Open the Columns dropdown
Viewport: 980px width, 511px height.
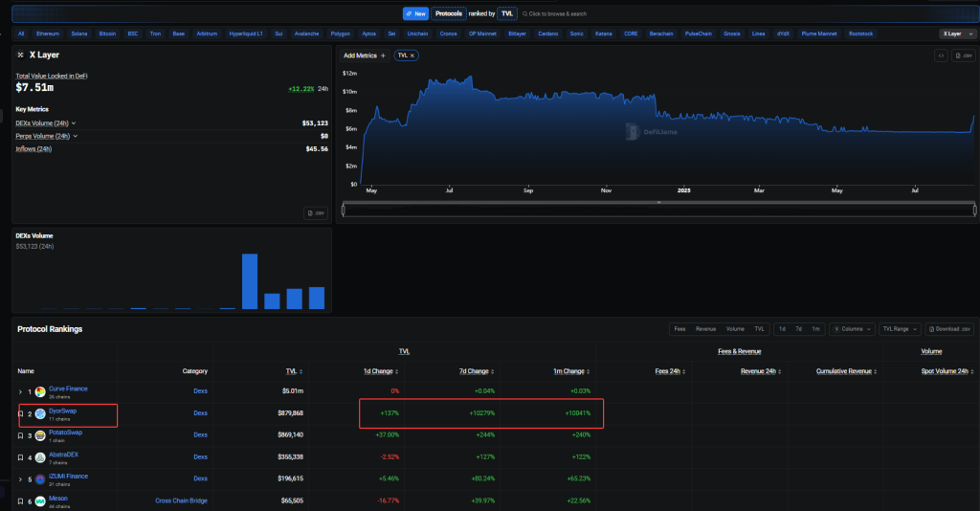pos(852,329)
